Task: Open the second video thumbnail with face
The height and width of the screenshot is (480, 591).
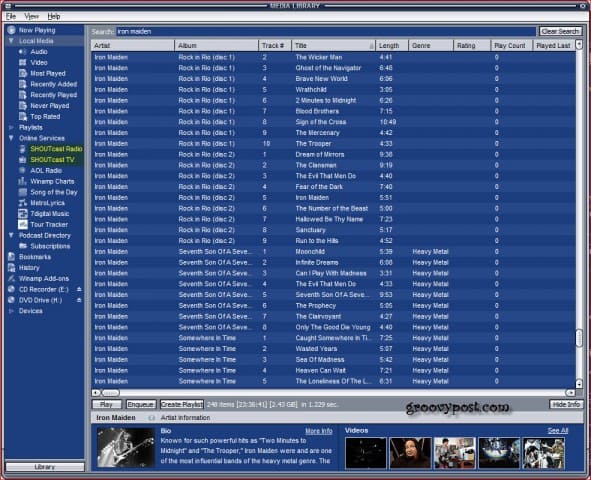Action: pos(410,453)
